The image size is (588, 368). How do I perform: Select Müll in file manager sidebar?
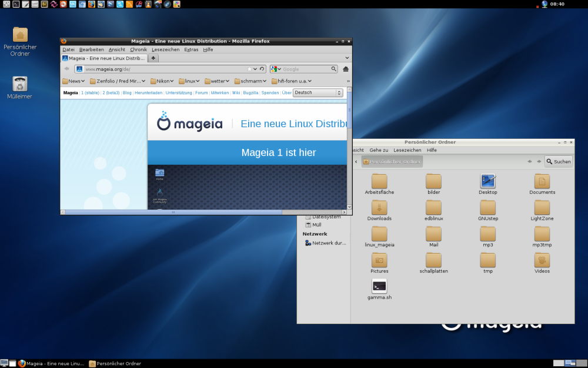click(x=313, y=225)
